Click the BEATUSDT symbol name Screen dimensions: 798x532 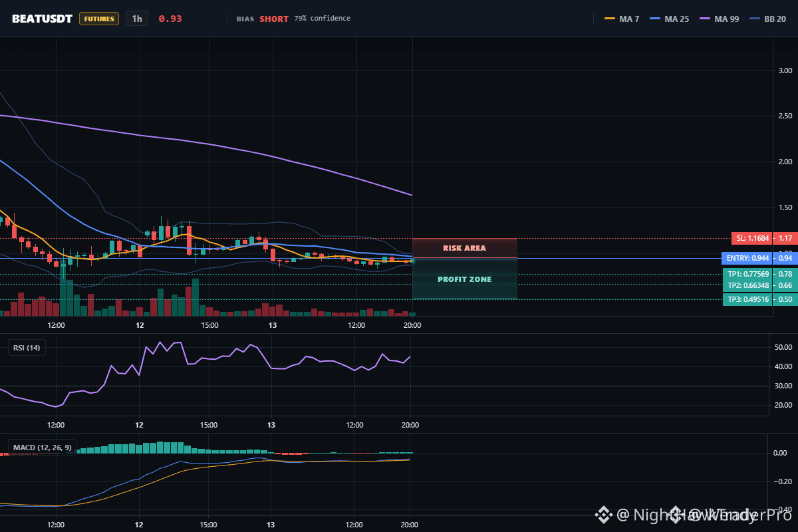(x=42, y=19)
